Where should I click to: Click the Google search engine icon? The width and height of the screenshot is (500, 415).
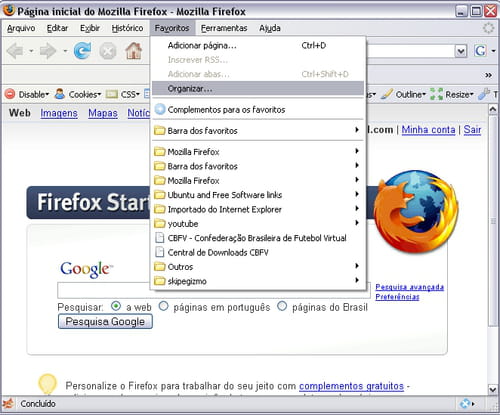point(480,51)
